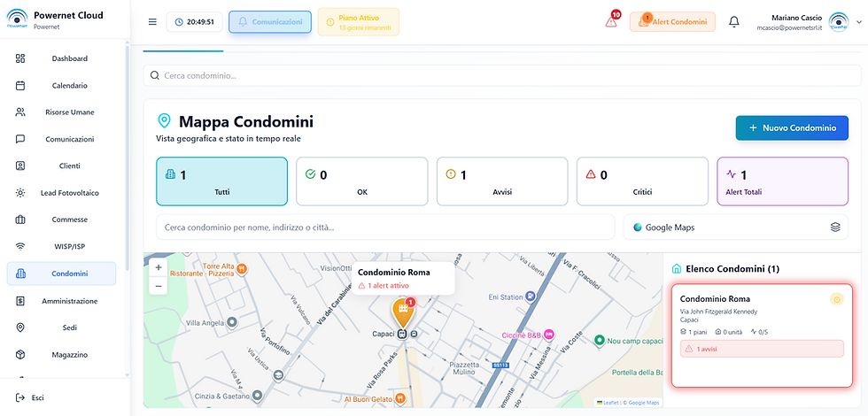Select the Tutti filter card
This screenshot has width=868, height=416.
pyautogui.click(x=222, y=181)
